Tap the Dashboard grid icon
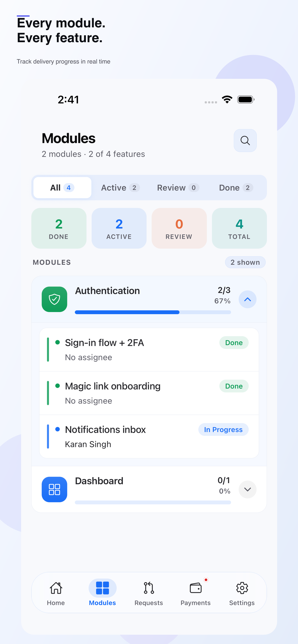Image resolution: width=298 pixels, height=644 pixels. click(54, 489)
